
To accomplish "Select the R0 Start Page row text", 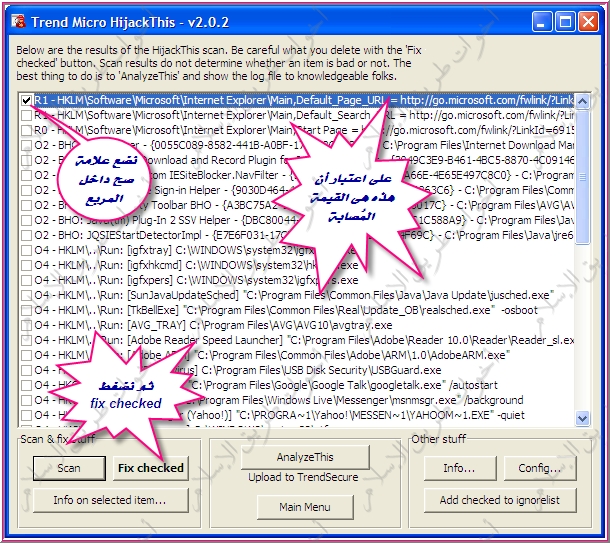I will pyautogui.click(x=304, y=130).
